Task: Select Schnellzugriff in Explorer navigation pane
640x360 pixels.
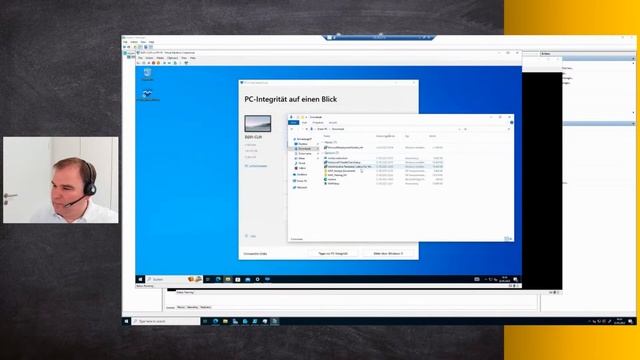Action: [x=303, y=139]
